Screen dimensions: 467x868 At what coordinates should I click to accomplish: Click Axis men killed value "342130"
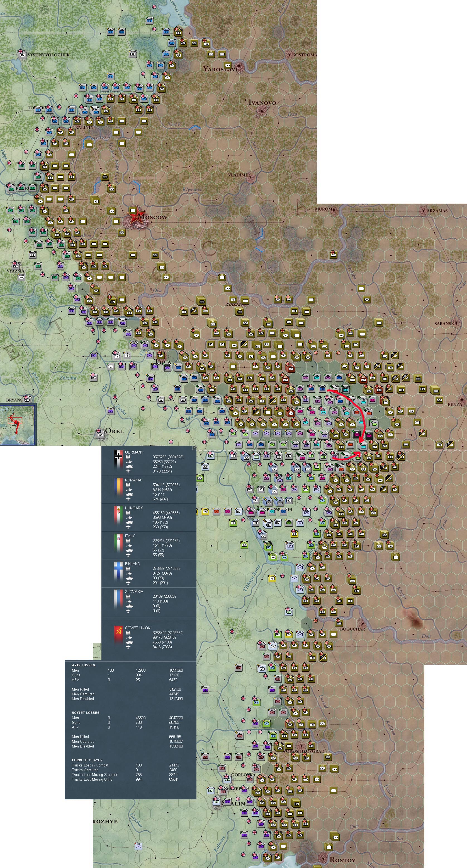click(x=175, y=689)
